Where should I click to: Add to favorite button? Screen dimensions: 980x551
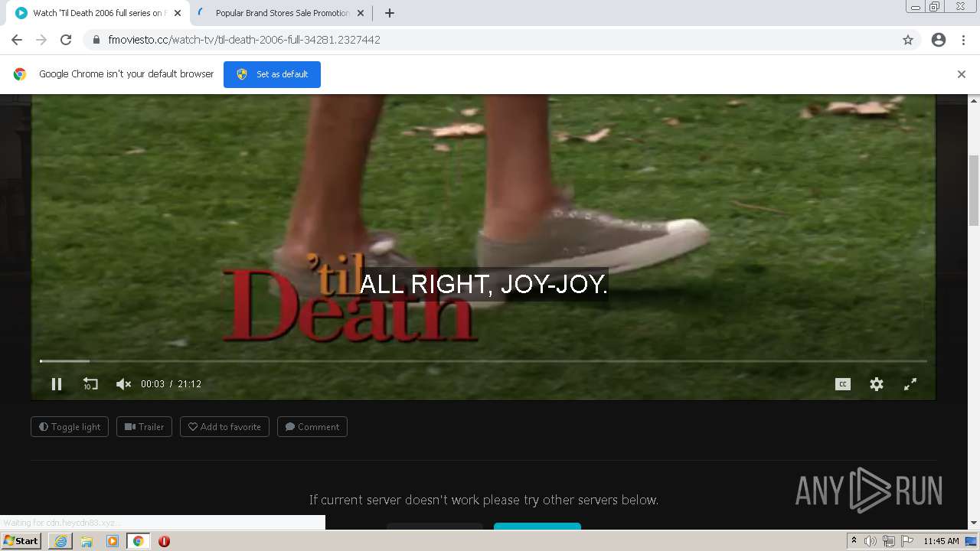(224, 427)
